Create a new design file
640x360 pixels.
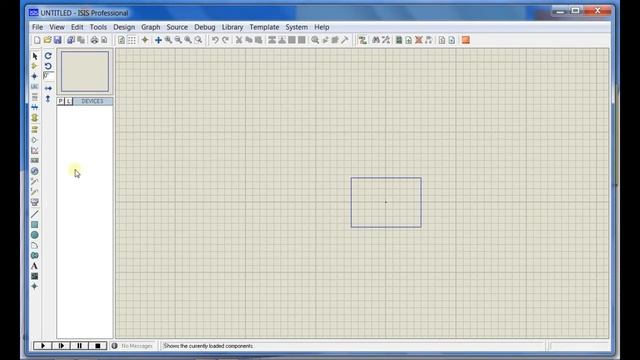[37, 40]
